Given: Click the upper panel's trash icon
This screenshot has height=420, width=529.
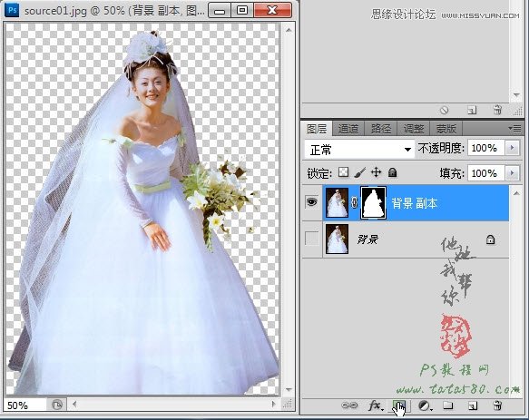Looking at the screenshot, I should pos(497,110).
